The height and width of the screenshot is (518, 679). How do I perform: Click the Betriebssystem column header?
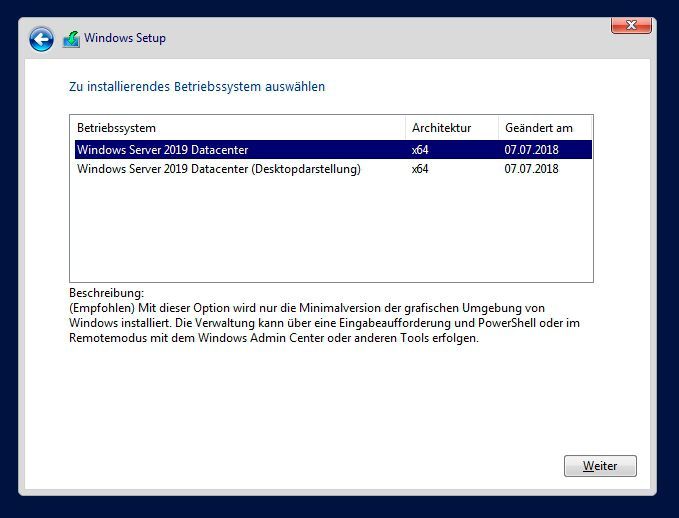238,128
